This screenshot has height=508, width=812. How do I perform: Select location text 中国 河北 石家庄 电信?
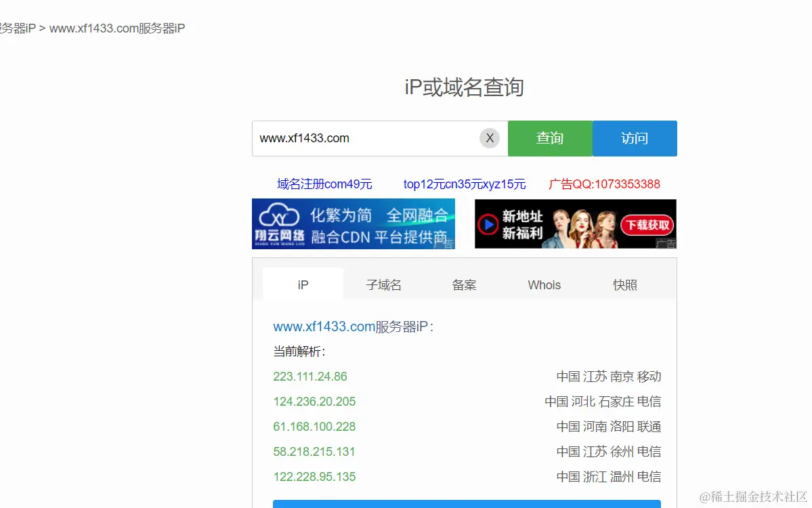(603, 402)
